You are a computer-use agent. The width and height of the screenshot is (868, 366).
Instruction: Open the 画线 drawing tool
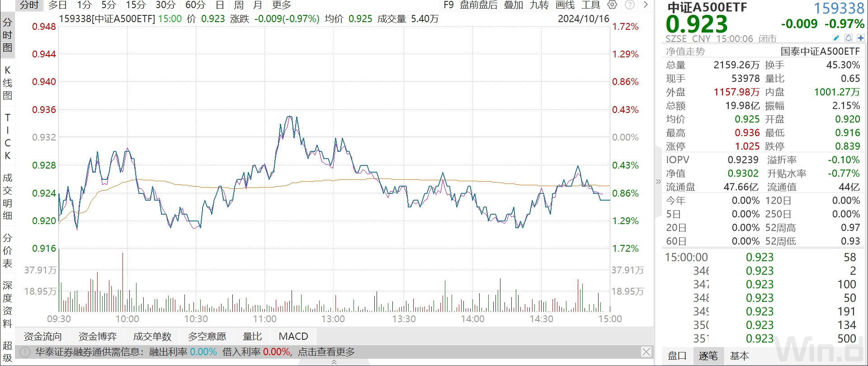pyautogui.click(x=565, y=5)
